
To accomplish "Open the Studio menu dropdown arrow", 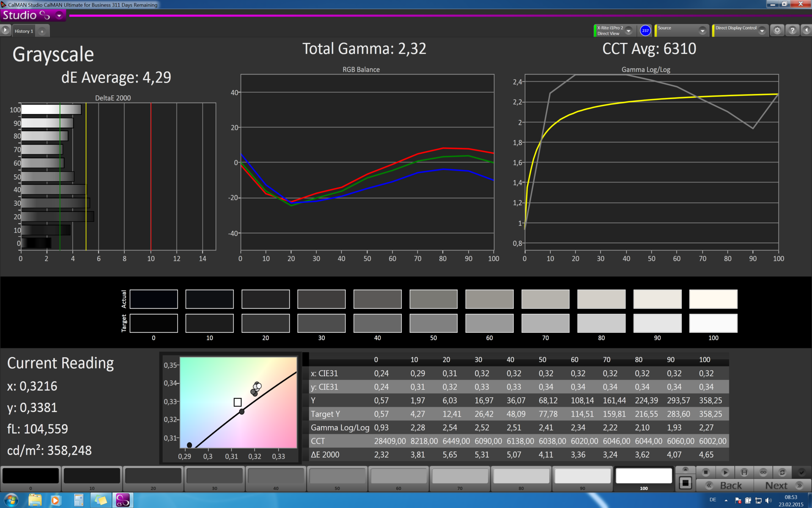I will point(59,16).
